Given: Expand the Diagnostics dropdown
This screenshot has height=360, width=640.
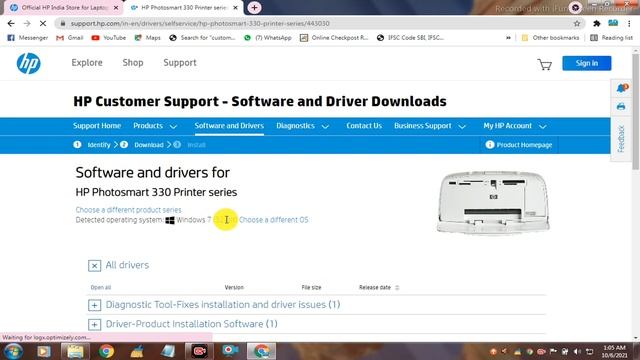Looking at the screenshot, I should point(302,126).
